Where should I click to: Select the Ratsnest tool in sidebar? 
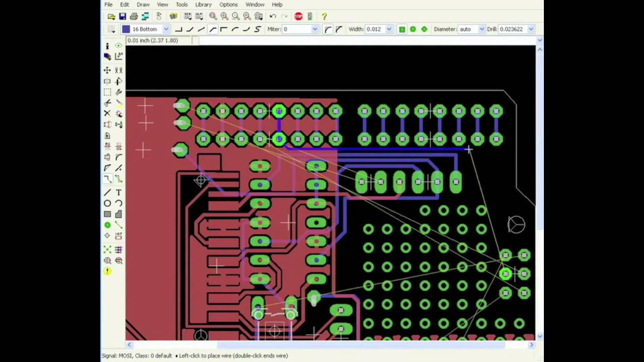[107, 249]
